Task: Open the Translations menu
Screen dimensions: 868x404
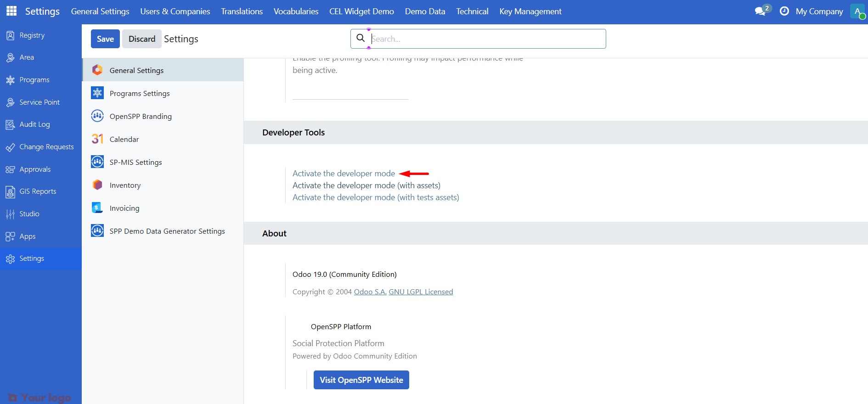Action: [242, 11]
